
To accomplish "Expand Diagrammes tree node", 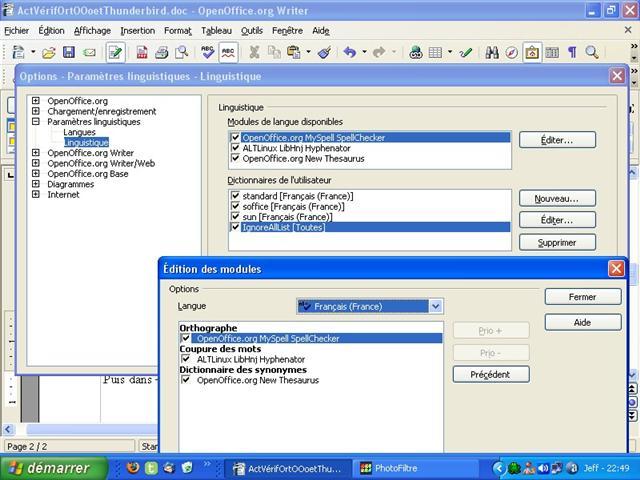I will pos(36,184).
